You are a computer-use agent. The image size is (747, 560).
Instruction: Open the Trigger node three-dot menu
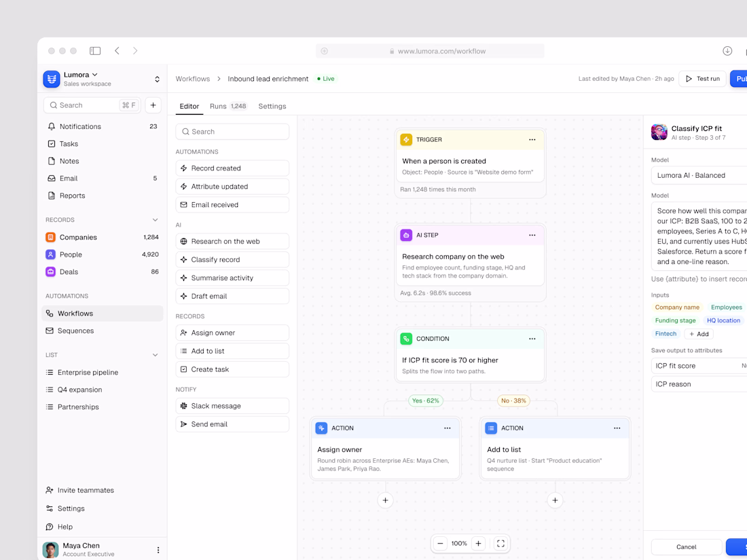(532, 140)
